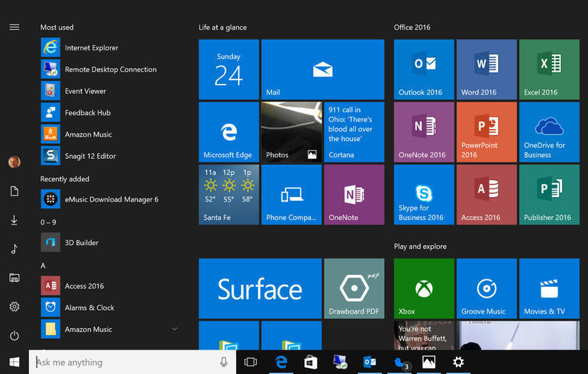Open the PowerPoint 2016 tile
This screenshot has width=588, height=374.
[486, 132]
